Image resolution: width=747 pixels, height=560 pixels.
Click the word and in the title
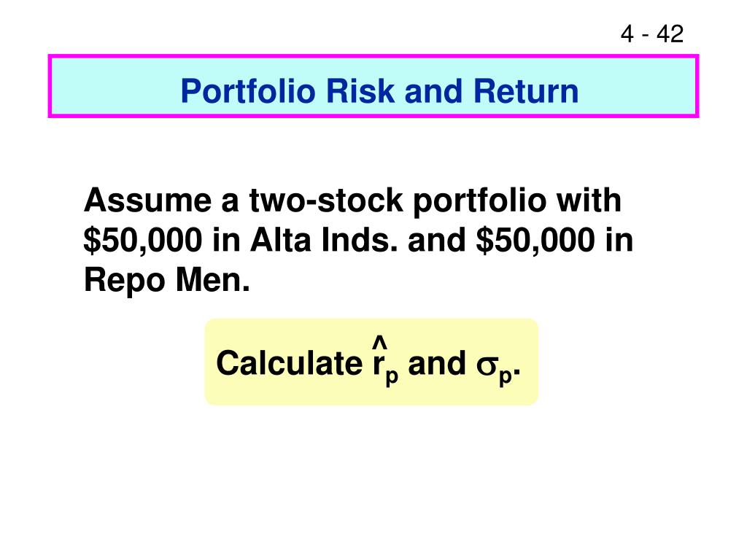click(433, 91)
